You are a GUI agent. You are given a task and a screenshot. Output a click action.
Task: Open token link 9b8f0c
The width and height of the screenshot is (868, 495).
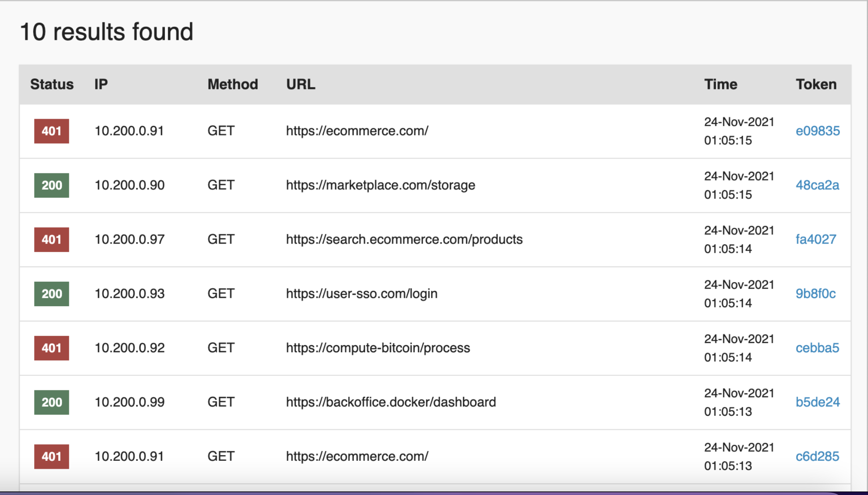point(815,293)
